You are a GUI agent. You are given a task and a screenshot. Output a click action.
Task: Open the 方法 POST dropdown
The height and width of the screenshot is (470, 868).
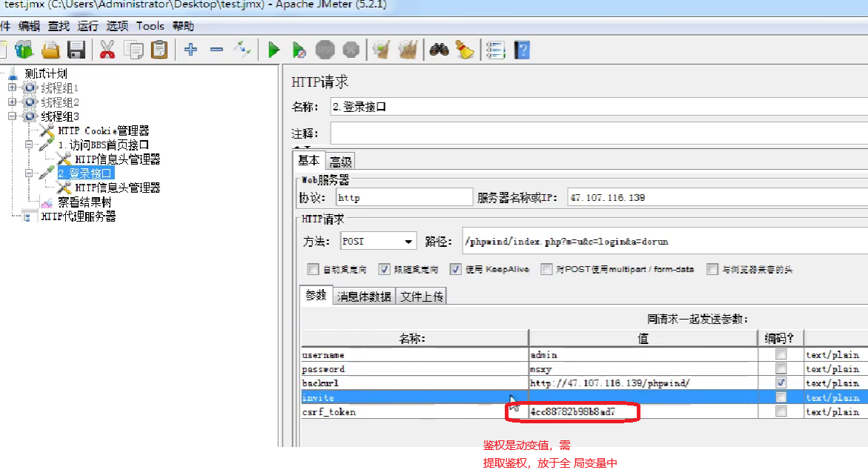(408, 242)
